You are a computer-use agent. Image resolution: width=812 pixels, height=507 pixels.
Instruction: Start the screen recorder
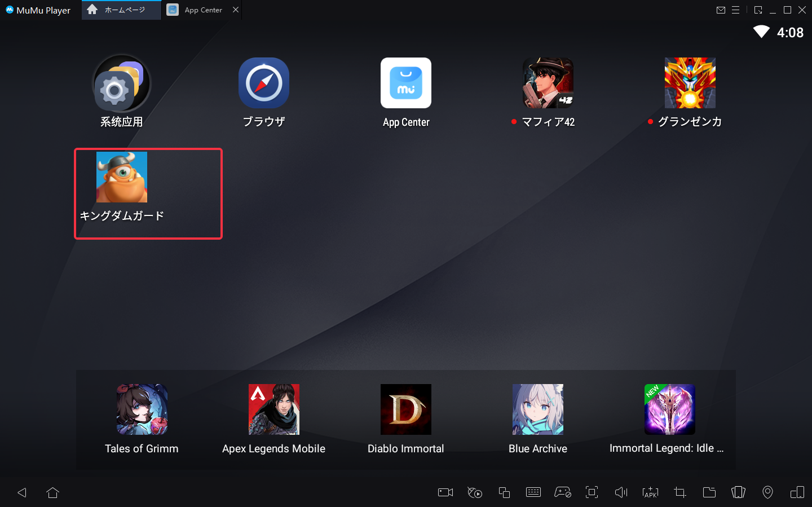coord(445,492)
